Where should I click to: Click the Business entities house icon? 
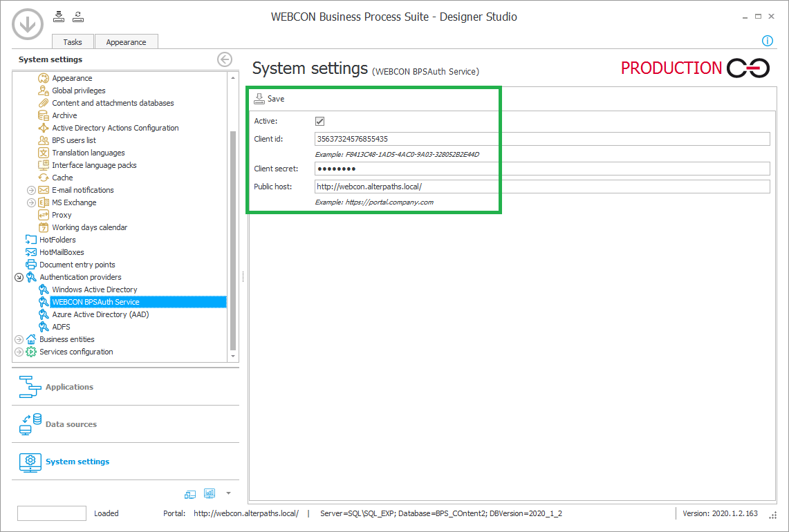[31, 339]
